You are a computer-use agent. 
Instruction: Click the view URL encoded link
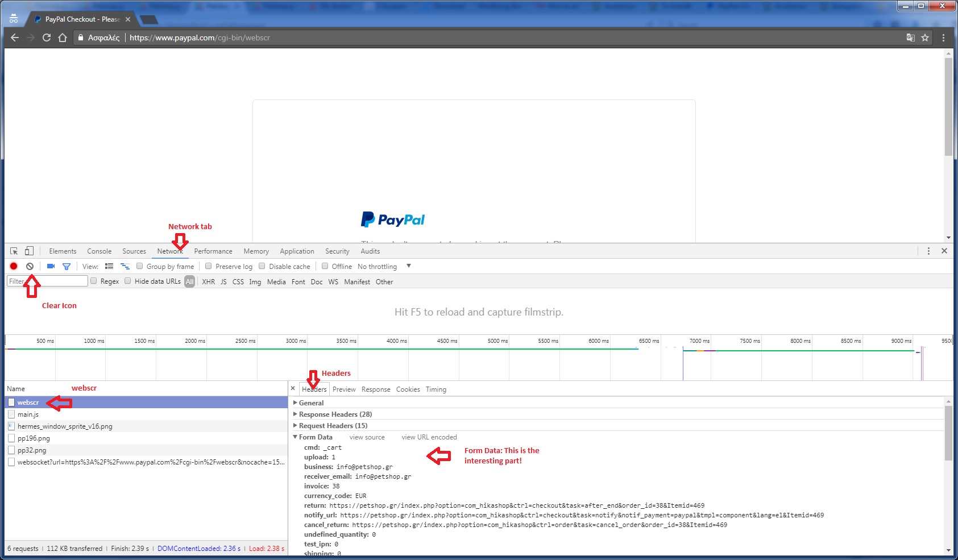click(x=429, y=437)
